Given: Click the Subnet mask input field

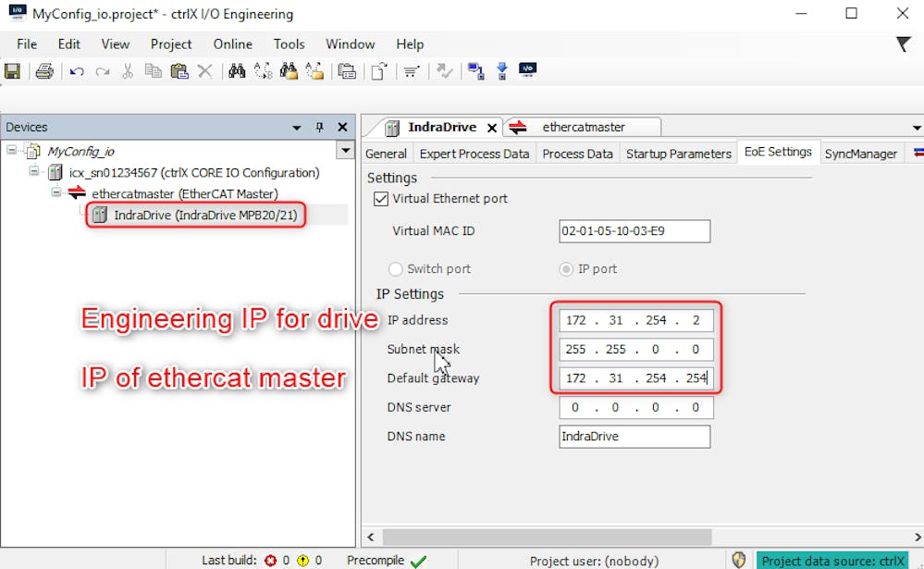Looking at the screenshot, I should 635,350.
